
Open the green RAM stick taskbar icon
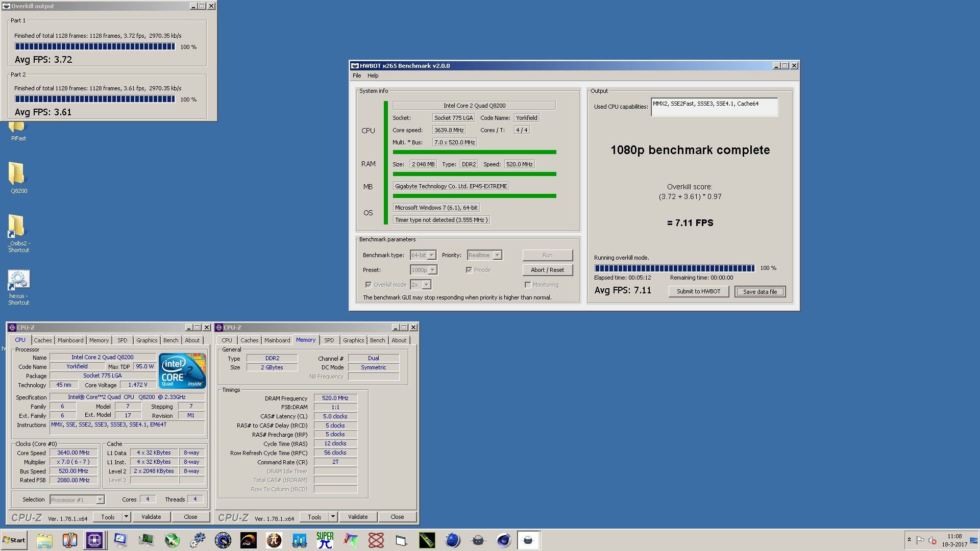pyautogui.click(x=427, y=540)
